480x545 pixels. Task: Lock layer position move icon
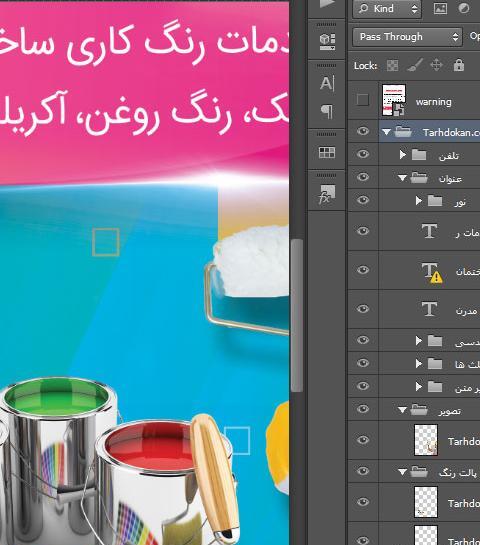[x=436, y=65]
